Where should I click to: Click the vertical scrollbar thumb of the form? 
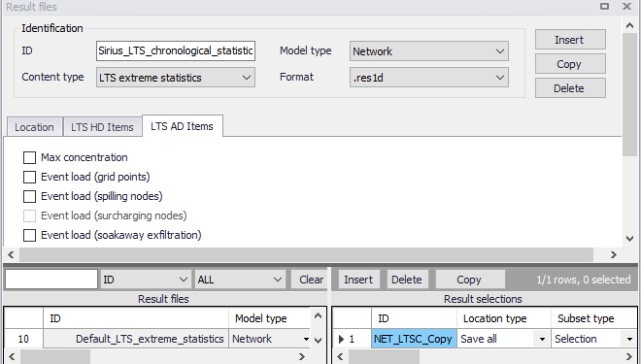click(x=629, y=94)
